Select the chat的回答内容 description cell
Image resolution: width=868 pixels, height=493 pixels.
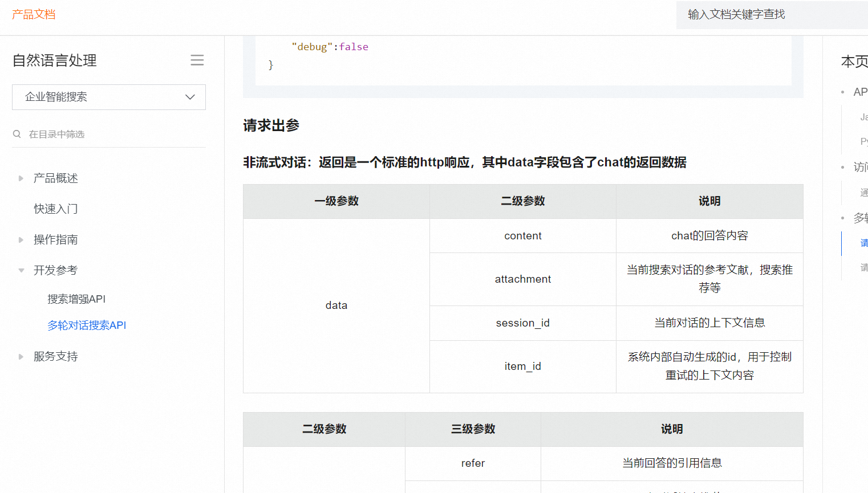click(709, 236)
